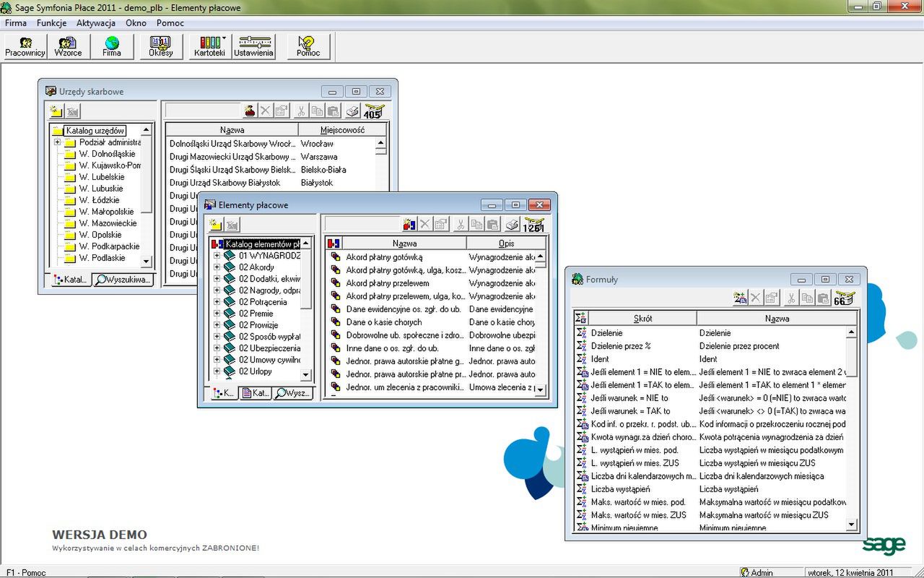The image size is (924, 578).
Task: Switch to Kat... tab in Elementy płacowe
Action: point(256,393)
